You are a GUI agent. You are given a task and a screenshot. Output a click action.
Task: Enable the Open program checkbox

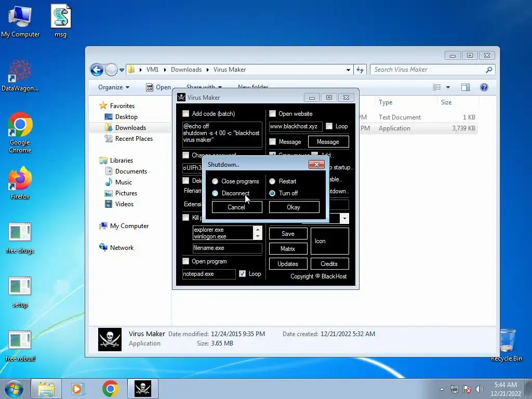(185, 261)
